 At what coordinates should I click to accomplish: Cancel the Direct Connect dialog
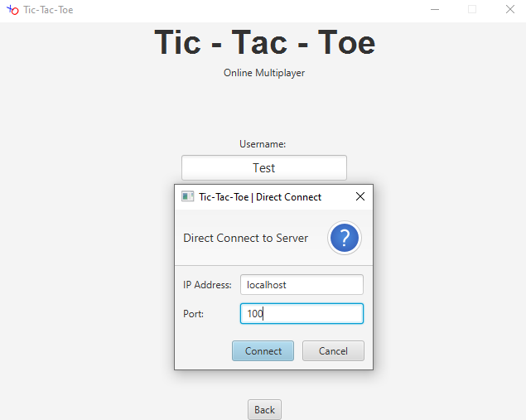point(333,351)
